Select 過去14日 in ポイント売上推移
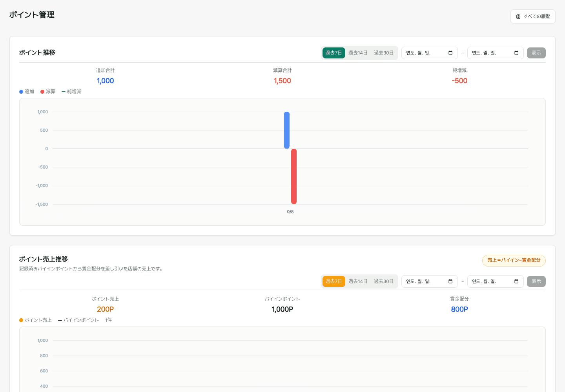The image size is (565, 392). (358, 281)
